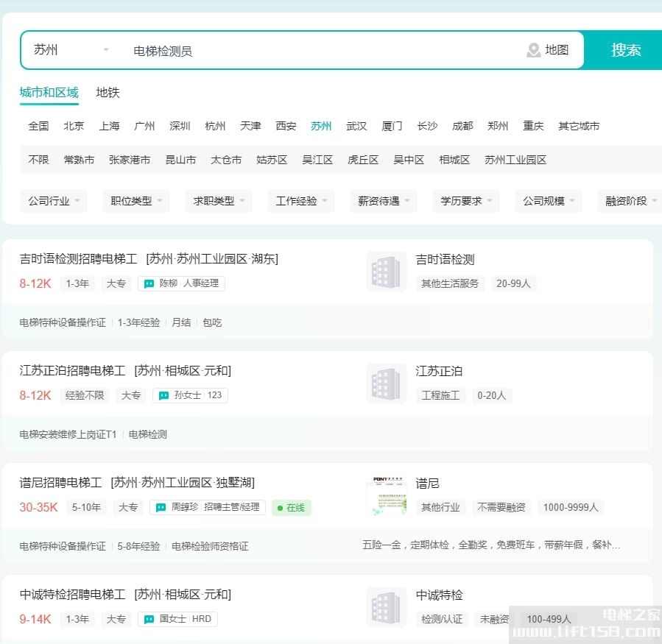The image size is (662, 644).
Task: Click the chat icon next to 国女士 HRD
Action: tap(149, 620)
